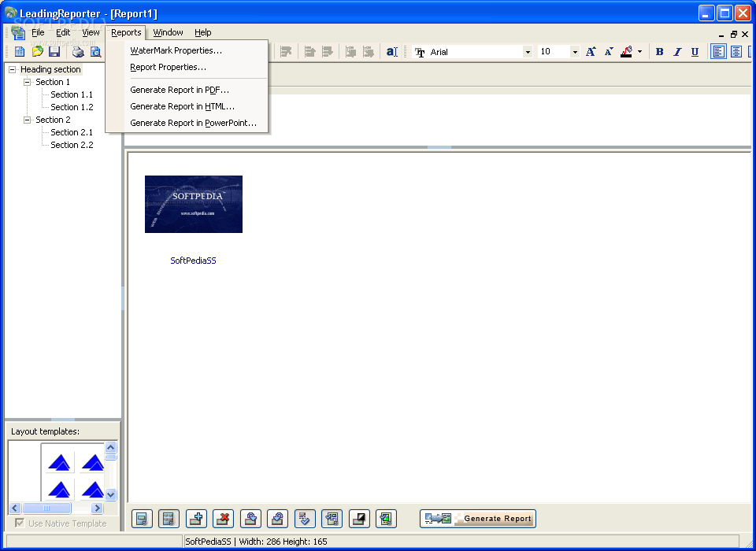The width and height of the screenshot is (756, 551).
Task: Click the Save floppy disk icon
Action: (x=54, y=52)
